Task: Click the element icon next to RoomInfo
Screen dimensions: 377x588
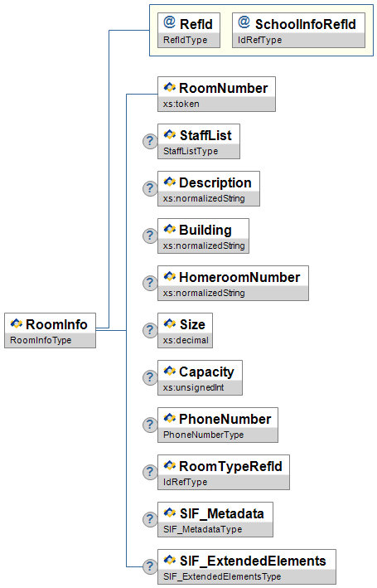Action: click(16, 323)
